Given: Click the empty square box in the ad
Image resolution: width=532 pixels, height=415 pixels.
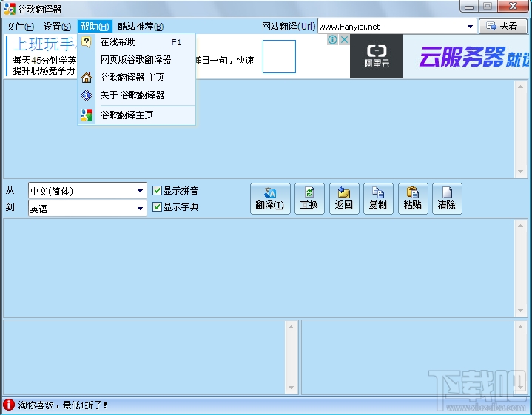Looking at the screenshot, I should 279,56.
